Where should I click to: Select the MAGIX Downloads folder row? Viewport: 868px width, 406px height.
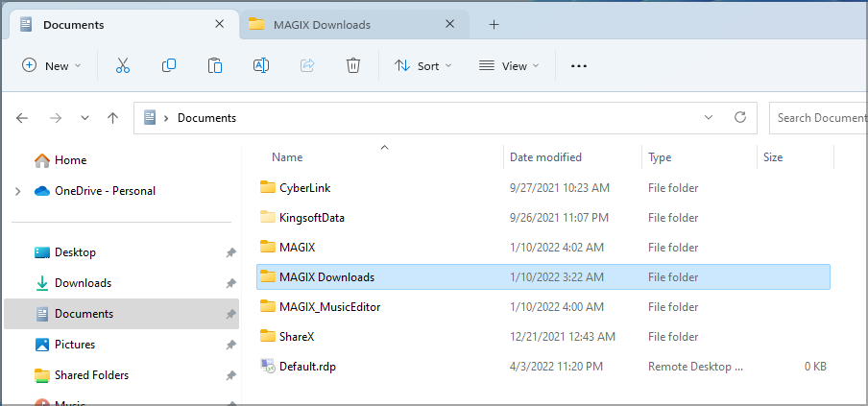click(x=543, y=276)
